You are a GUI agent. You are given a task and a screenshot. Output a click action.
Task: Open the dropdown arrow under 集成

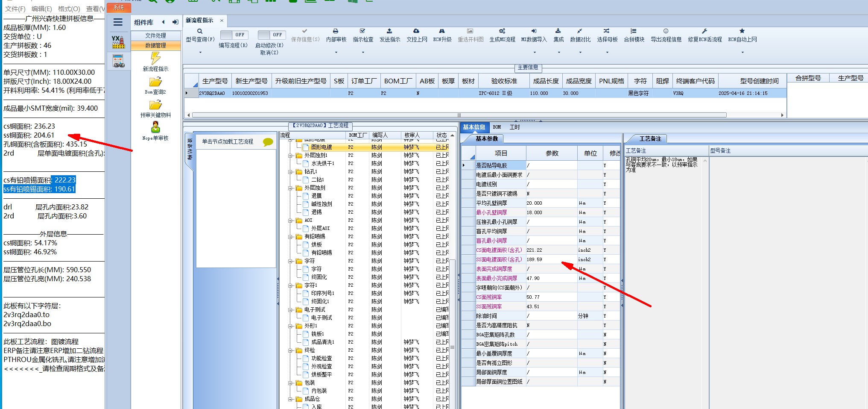click(558, 53)
